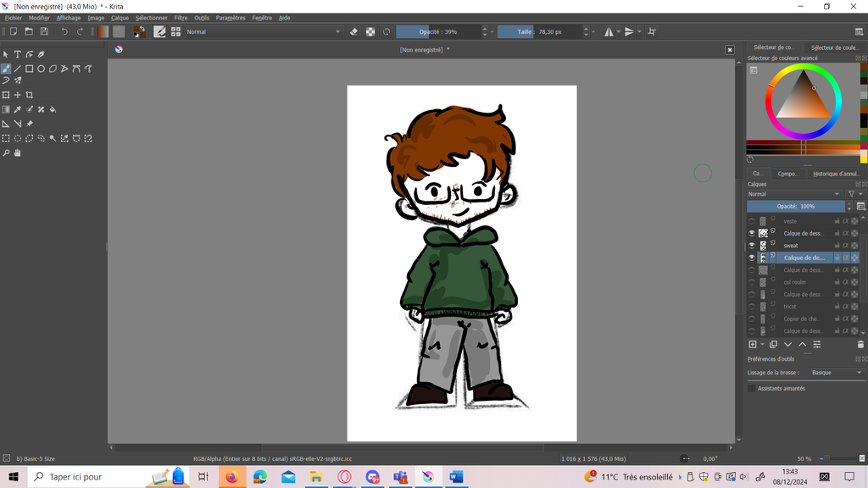Screen dimensions: 868x488
Task: Select the Fill bucket tool
Action: 53,109
